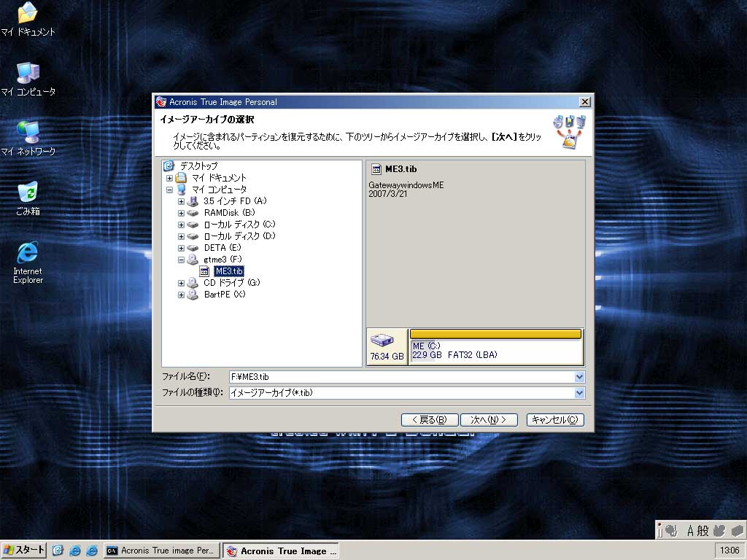747x560 pixels.
Task: Expand the CD ドライブ (G:) node
Action: (x=181, y=283)
